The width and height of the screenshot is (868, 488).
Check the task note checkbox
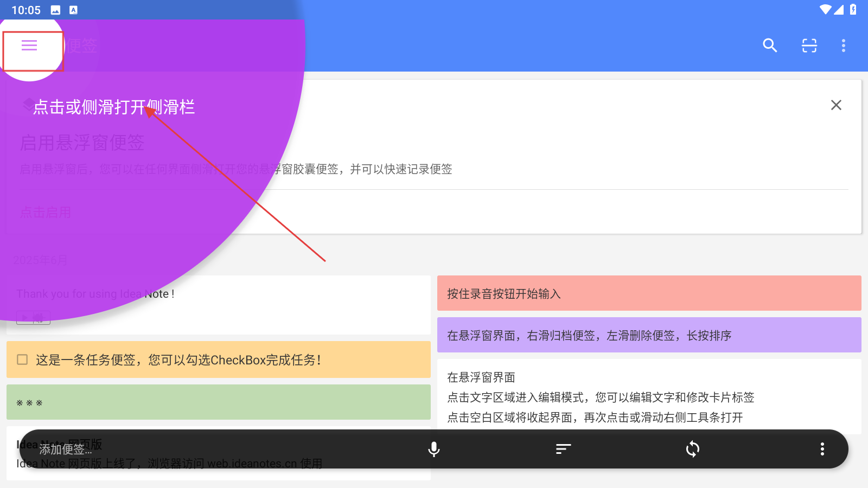[22, 359]
